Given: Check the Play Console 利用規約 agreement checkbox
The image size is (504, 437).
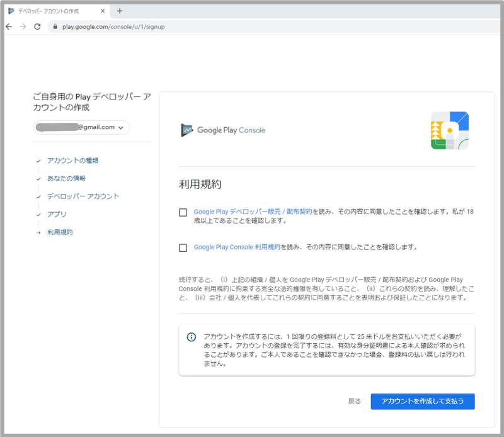Looking at the screenshot, I should pyautogui.click(x=183, y=247).
